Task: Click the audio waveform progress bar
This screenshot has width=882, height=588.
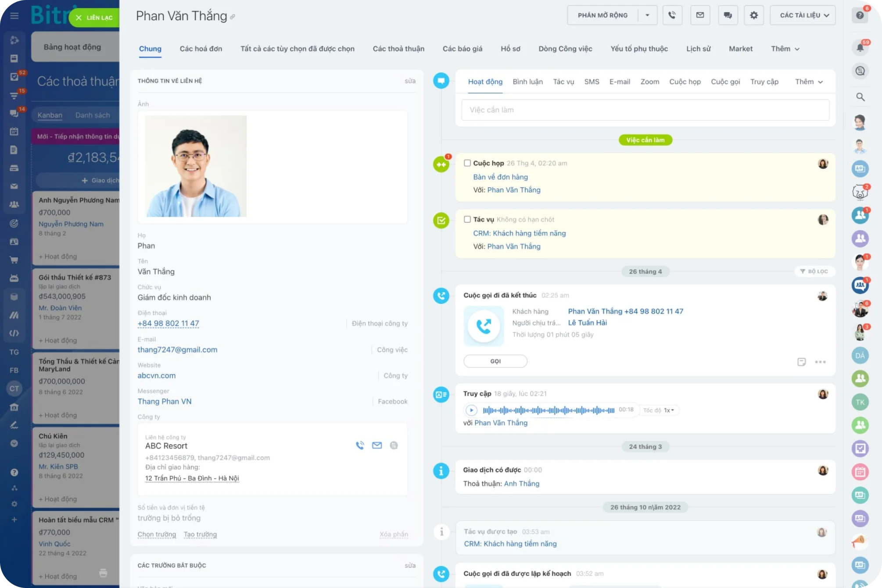Action: (548, 410)
